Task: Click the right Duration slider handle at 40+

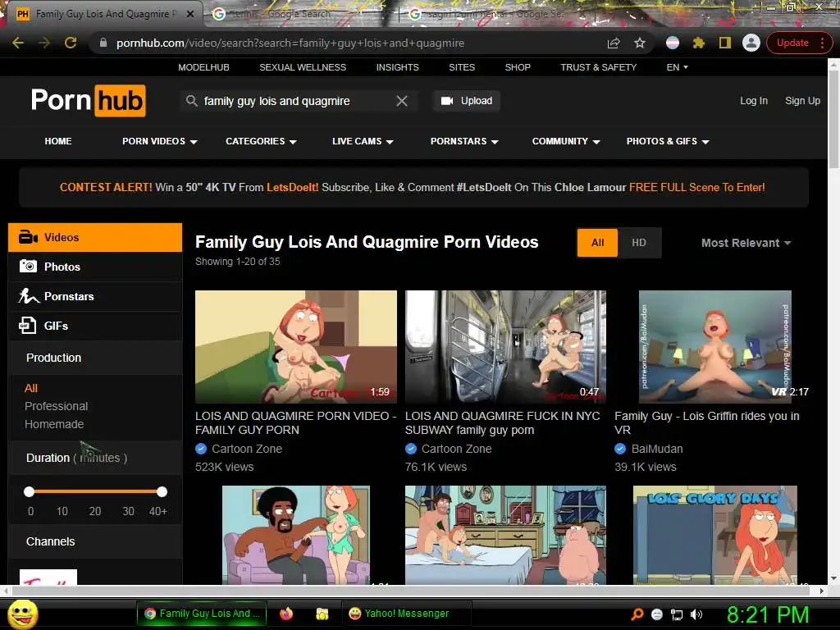Action: click(x=162, y=491)
